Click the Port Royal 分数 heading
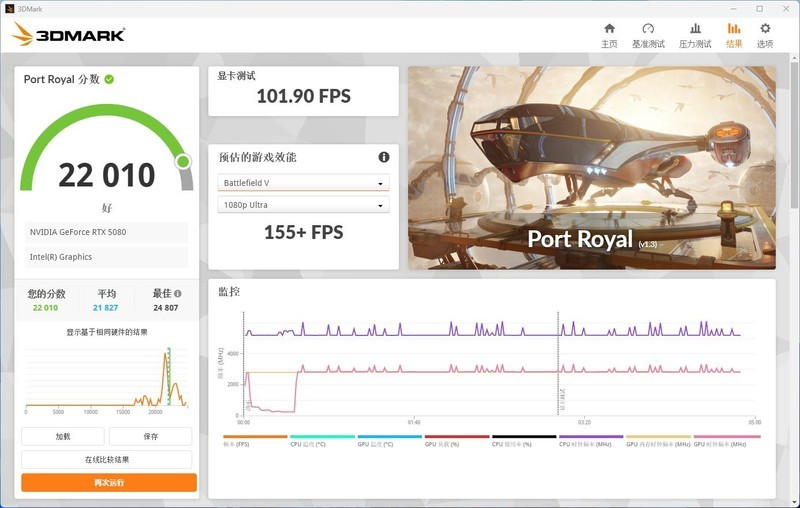 [x=62, y=79]
